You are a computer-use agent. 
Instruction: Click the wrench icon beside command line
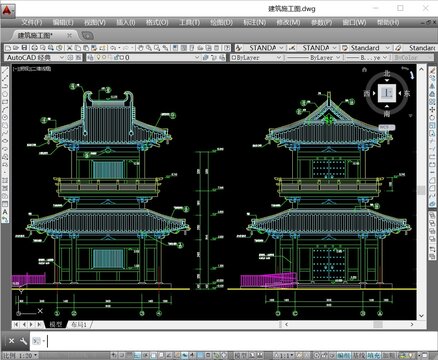(x=23, y=341)
